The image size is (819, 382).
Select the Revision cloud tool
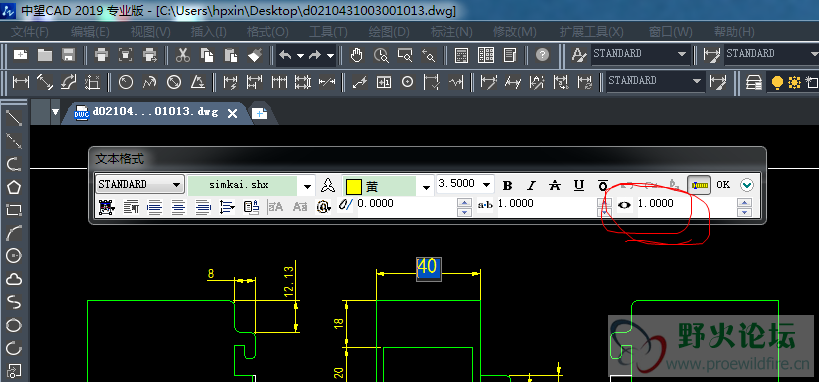click(x=14, y=279)
